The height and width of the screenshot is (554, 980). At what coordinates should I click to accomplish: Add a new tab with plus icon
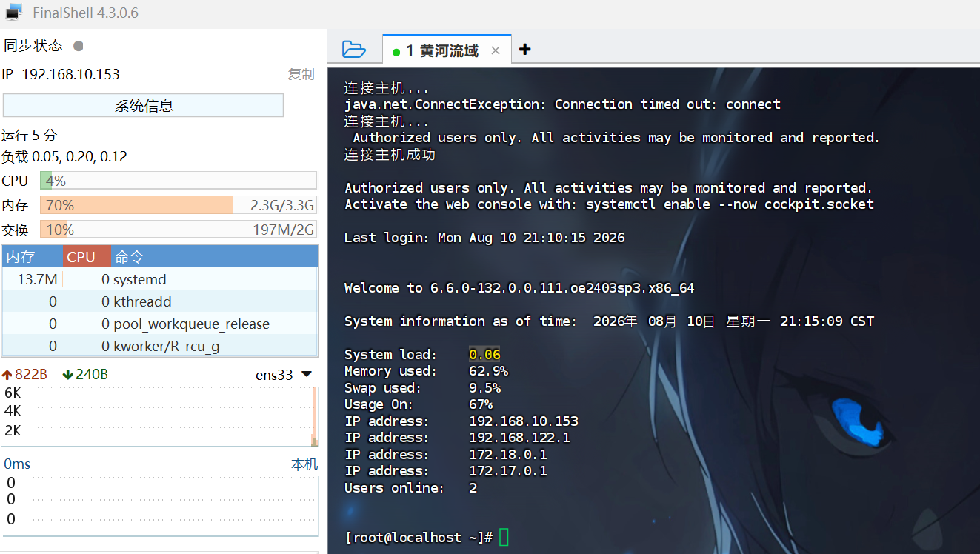(x=525, y=50)
